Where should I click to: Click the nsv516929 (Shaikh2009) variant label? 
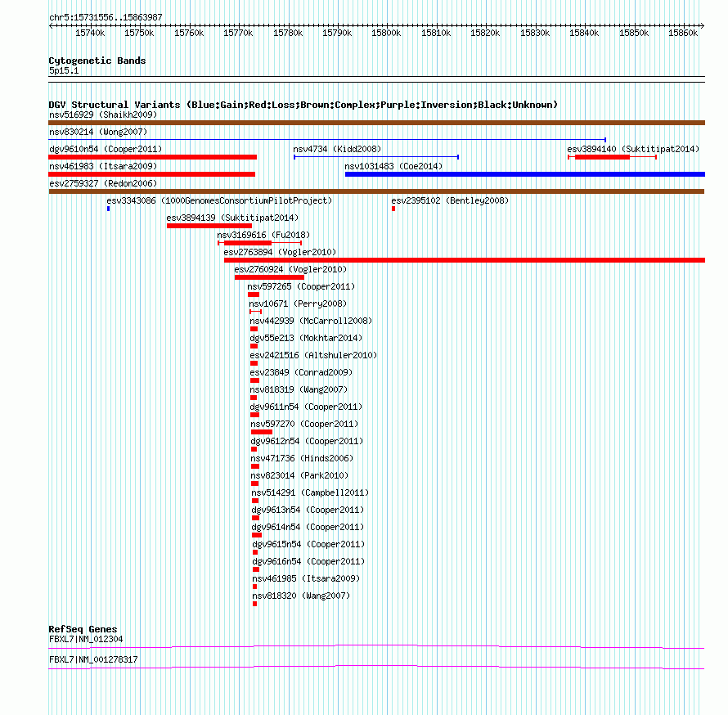click(103, 115)
